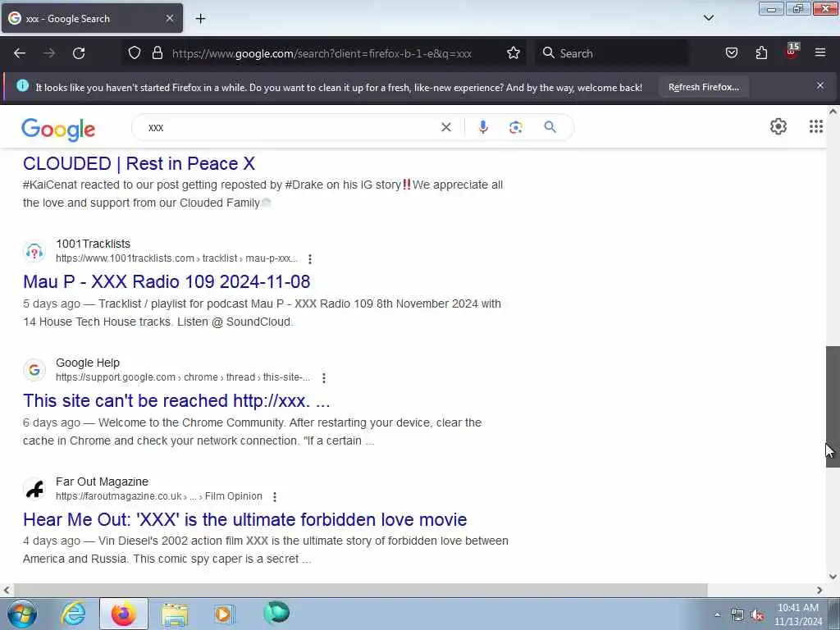Open the green round app on taskbar
Screen dimensions: 840x630
(x=276, y=613)
